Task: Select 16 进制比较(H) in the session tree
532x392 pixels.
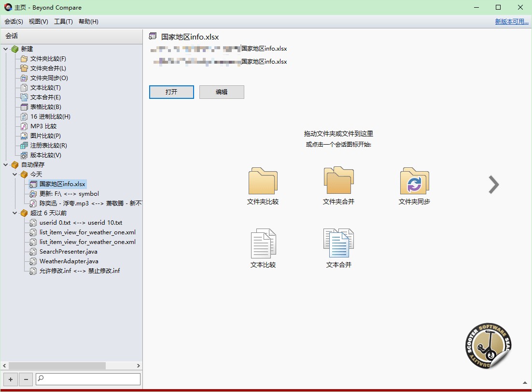Action: click(x=50, y=117)
